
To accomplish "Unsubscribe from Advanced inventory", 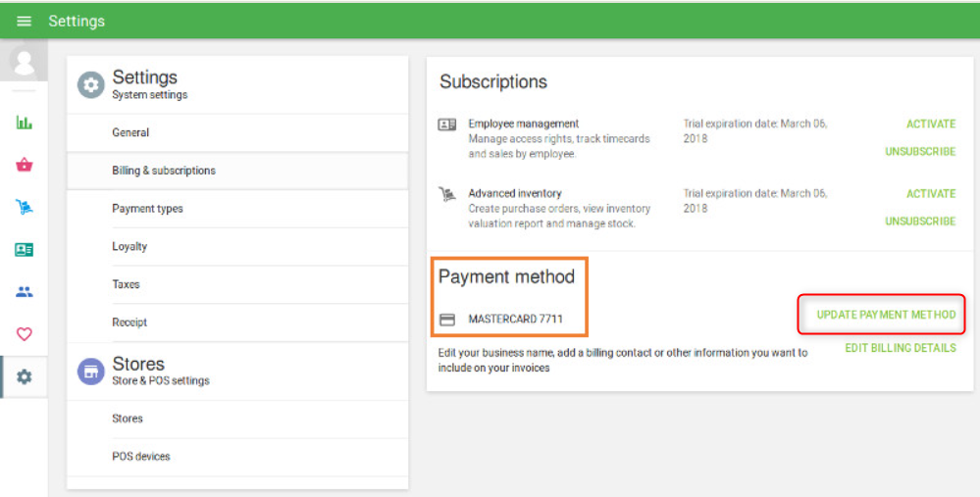I will [x=919, y=222].
